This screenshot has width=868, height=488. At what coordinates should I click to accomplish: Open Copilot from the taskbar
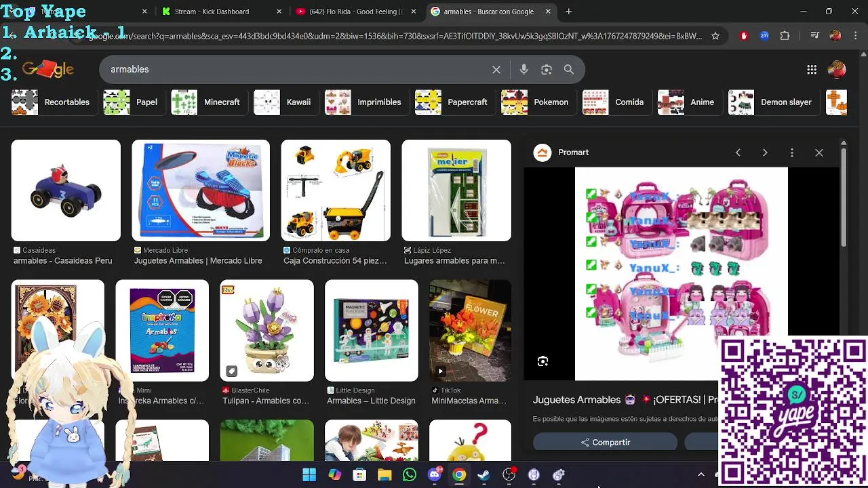click(x=334, y=474)
